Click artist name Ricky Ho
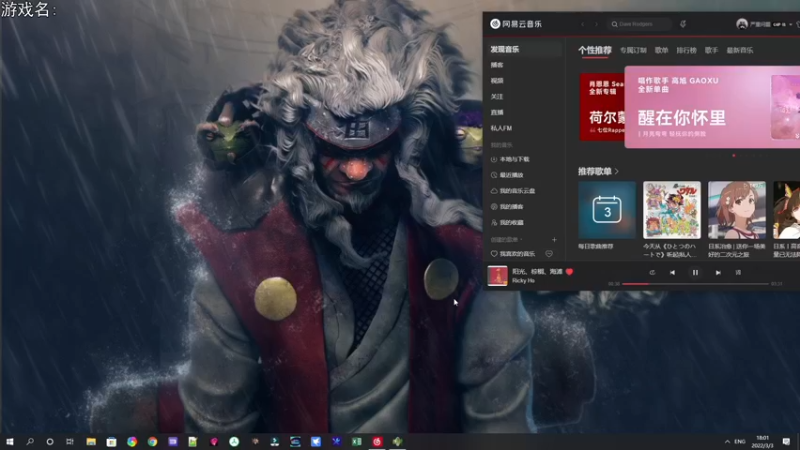The height and width of the screenshot is (450, 800). pos(523,281)
